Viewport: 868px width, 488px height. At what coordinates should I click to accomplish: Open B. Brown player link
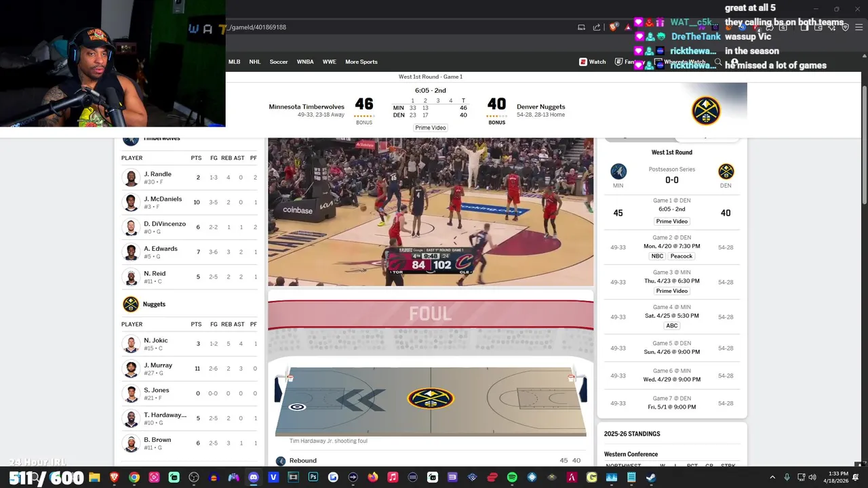pos(157,439)
